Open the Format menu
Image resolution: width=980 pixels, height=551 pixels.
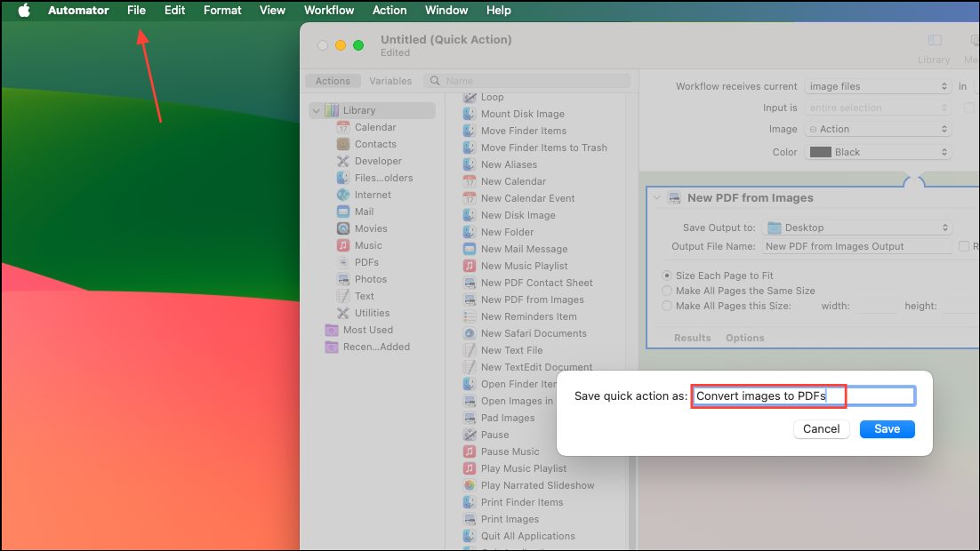(x=222, y=10)
